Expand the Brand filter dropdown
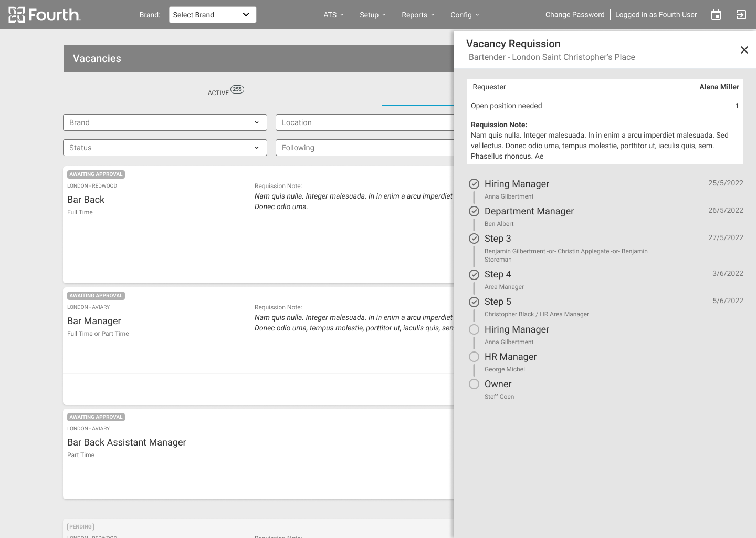Image resolution: width=756 pixels, height=538 pixels. tap(165, 122)
